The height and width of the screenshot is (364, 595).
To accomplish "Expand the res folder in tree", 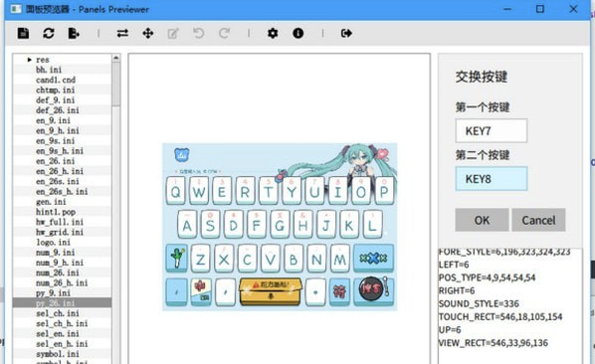I will 29,60.
